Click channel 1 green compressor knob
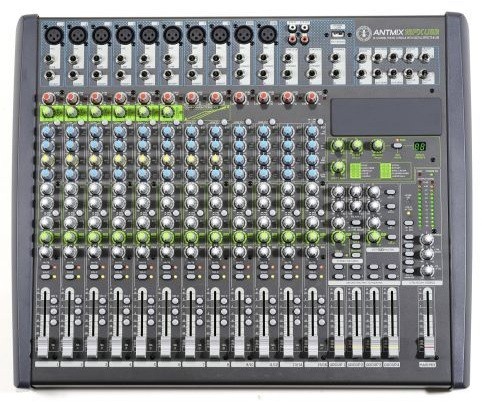 click(x=48, y=112)
